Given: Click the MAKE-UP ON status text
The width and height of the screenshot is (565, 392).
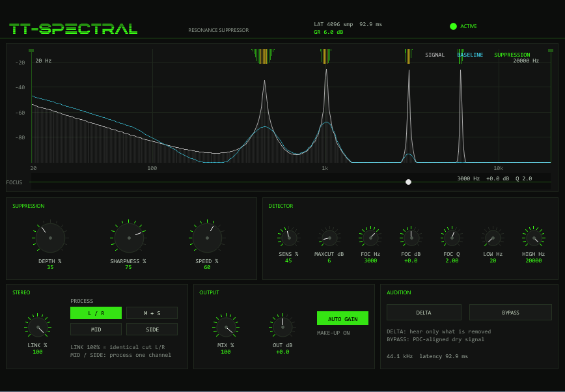Looking at the screenshot, I should coord(333,333).
